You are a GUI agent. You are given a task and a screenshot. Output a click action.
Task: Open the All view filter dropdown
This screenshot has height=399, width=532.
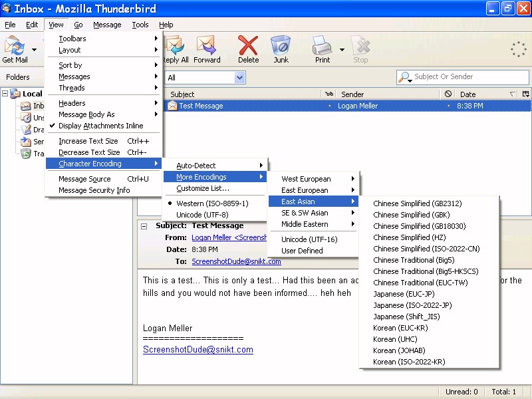(x=240, y=78)
